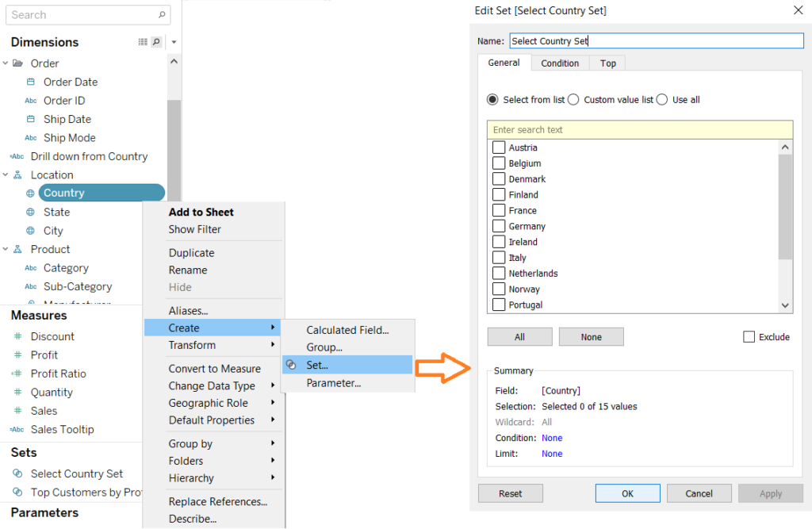The width and height of the screenshot is (812, 529).
Task: Click Apply in the Edit Set dialog
Action: coord(770,493)
